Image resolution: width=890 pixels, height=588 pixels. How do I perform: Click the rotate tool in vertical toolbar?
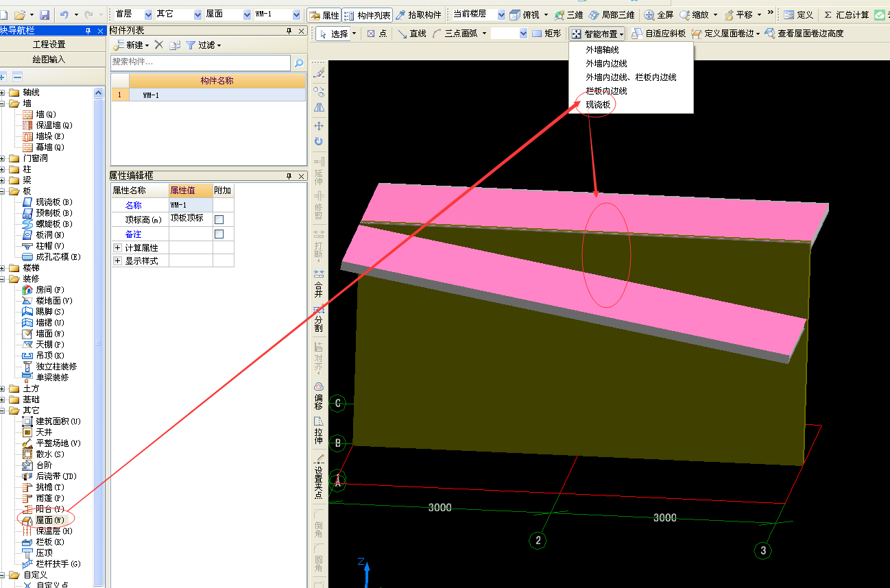coord(319,141)
